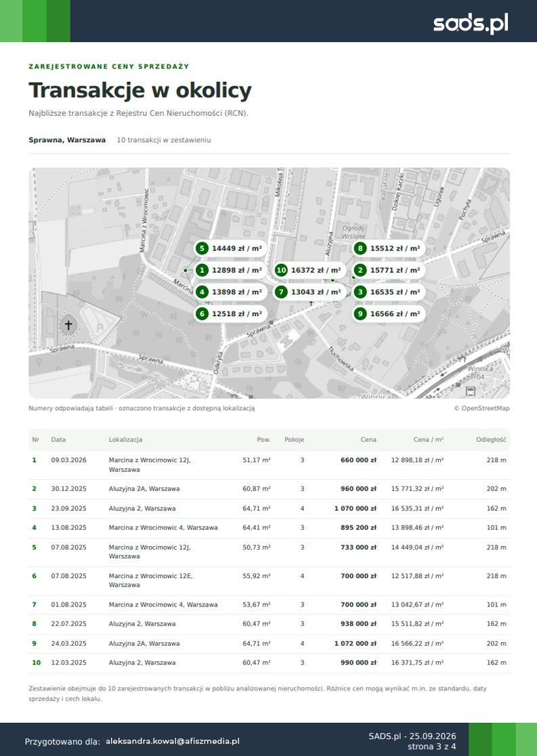Click map marker 9 with 16566 zł / m²
Viewport: 537px width, 756px height.
click(x=389, y=313)
